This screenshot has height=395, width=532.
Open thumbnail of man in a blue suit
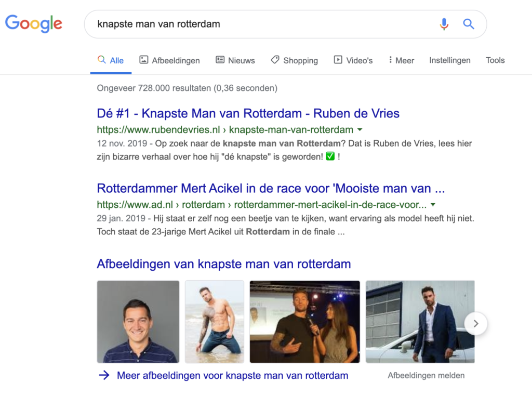420,322
